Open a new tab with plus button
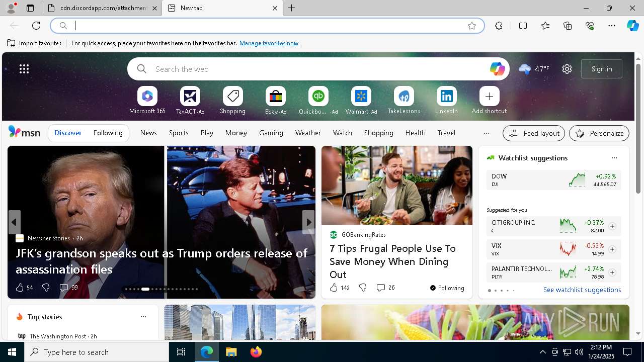Image resolution: width=644 pixels, height=362 pixels. (291, 8)
